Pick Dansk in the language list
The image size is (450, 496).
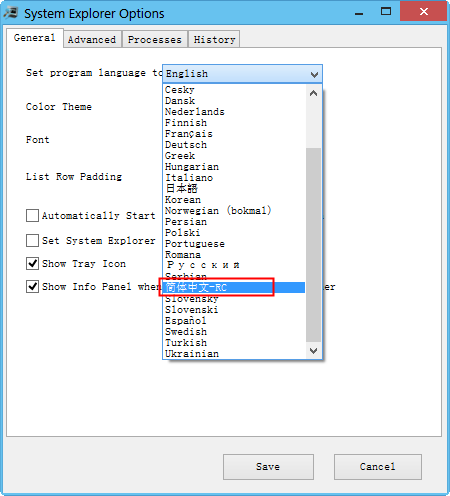[235, 101]
